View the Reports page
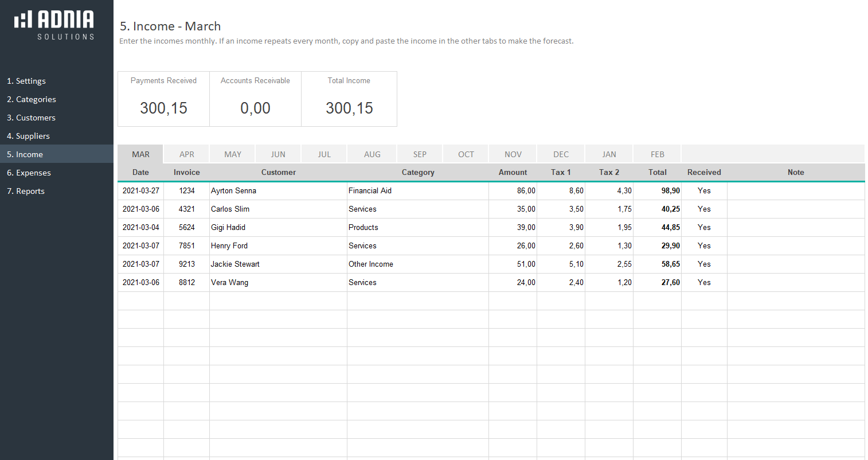The image size is (868, 460). point(26,191)
